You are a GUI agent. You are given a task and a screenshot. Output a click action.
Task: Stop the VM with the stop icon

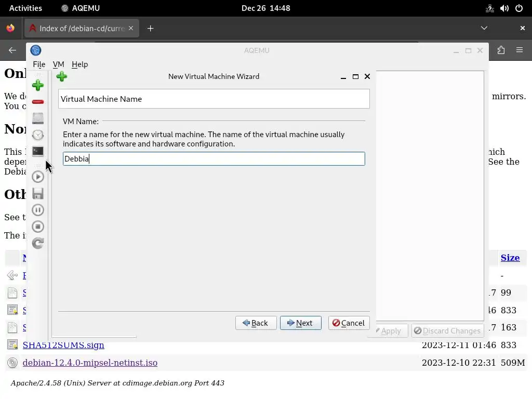pos(37,227)
